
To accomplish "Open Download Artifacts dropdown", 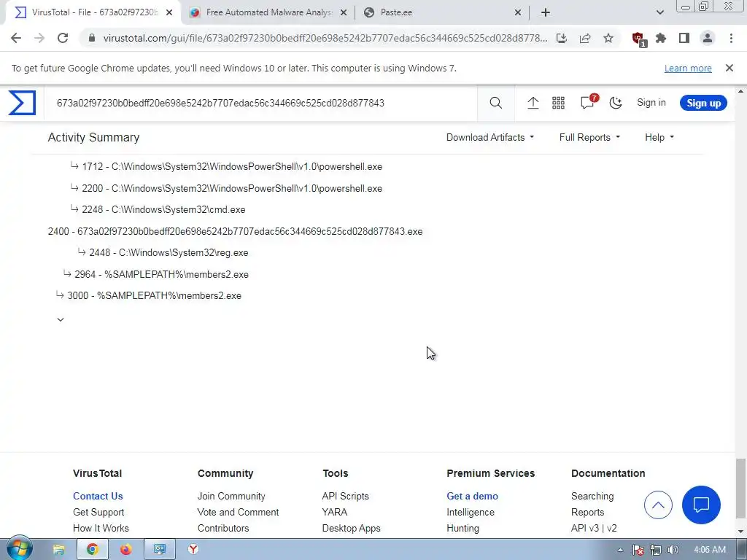I will (x=490, y=137).
